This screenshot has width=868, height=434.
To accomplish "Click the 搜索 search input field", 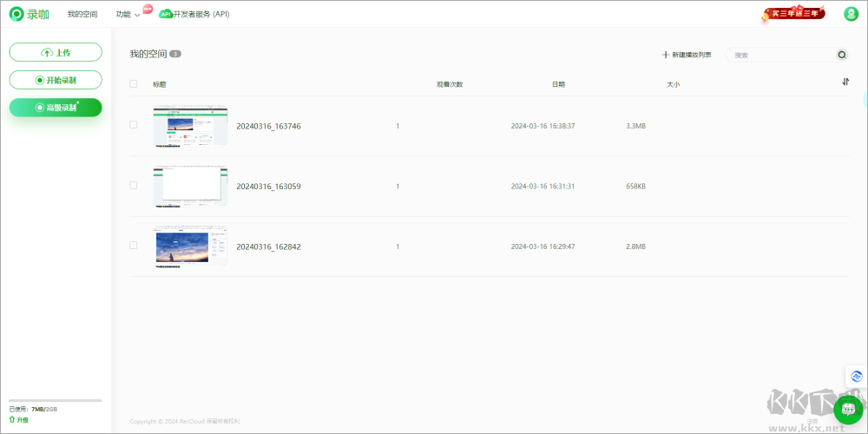I will pos(781,55).
